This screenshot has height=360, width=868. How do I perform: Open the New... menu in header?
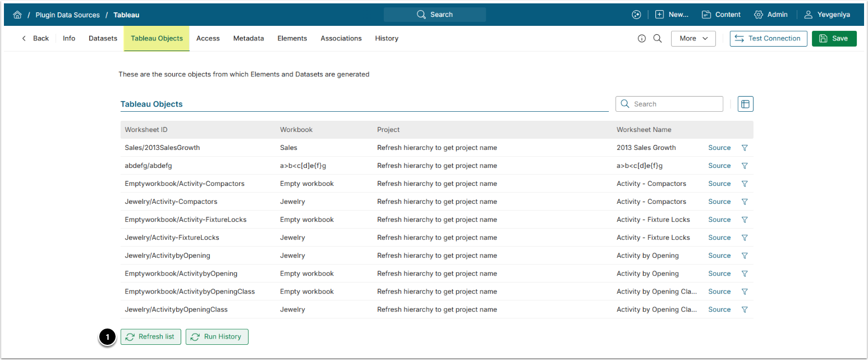coord(672,15)
